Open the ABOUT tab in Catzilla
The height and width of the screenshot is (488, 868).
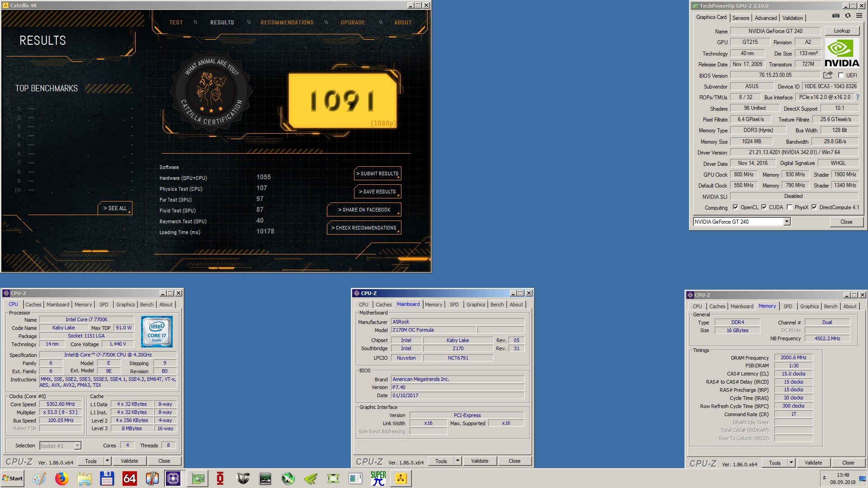402,23
